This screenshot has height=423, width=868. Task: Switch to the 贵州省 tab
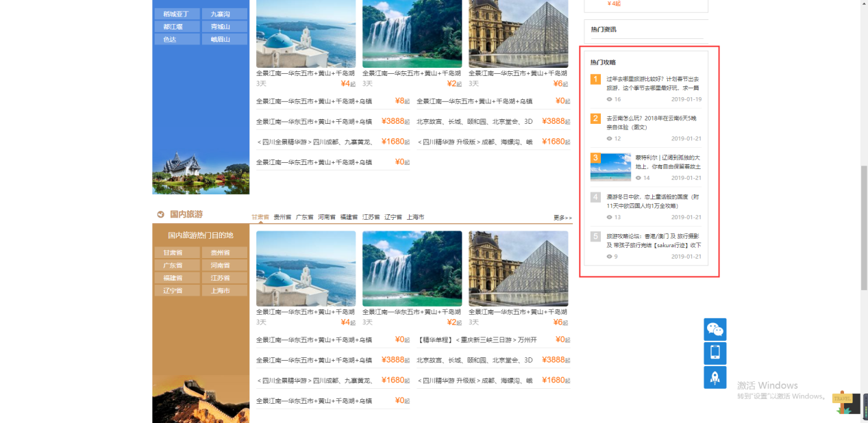point(283,217)
